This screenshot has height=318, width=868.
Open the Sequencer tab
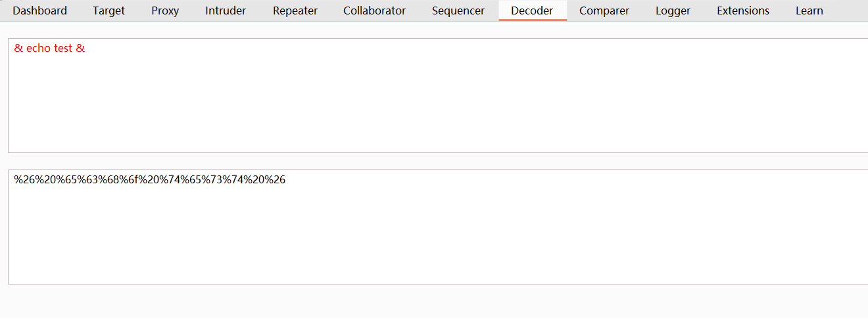click(458, 11)
